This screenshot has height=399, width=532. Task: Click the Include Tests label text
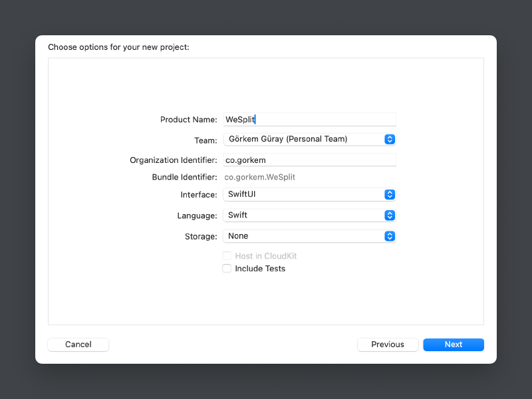click(260, 269)
